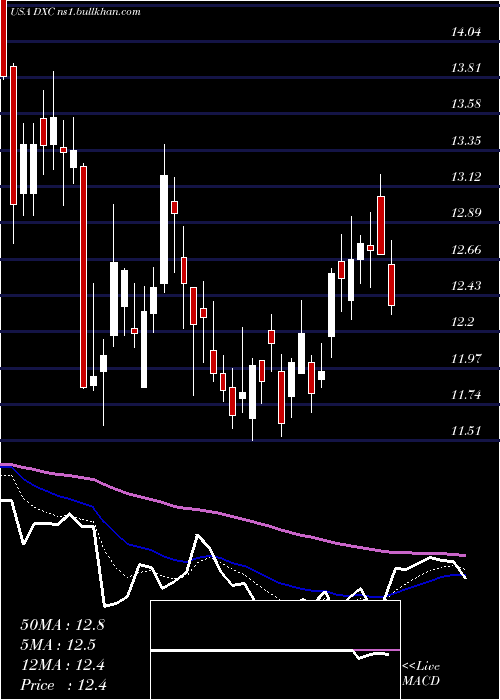Click the 11.51 price axis label

(x=467, y=431)
